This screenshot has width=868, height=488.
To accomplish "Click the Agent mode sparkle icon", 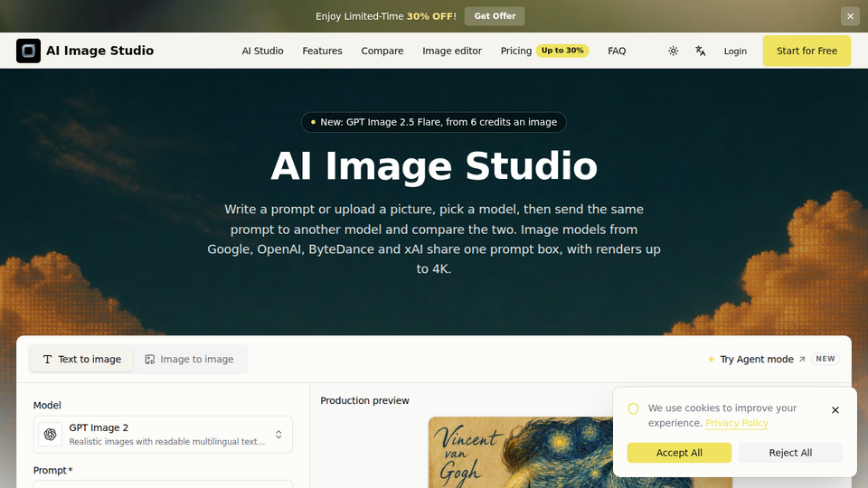I will (712, 360).
